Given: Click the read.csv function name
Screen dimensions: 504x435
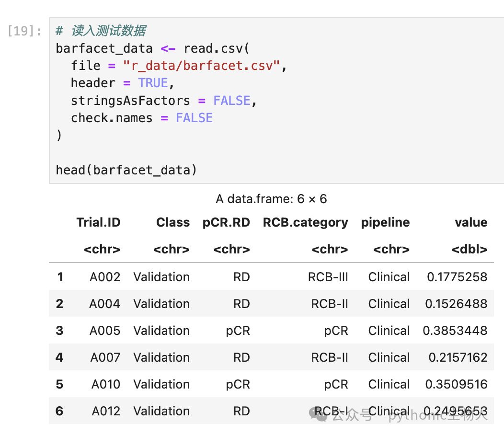Looking at the screenshot, I should pos(213,48).
